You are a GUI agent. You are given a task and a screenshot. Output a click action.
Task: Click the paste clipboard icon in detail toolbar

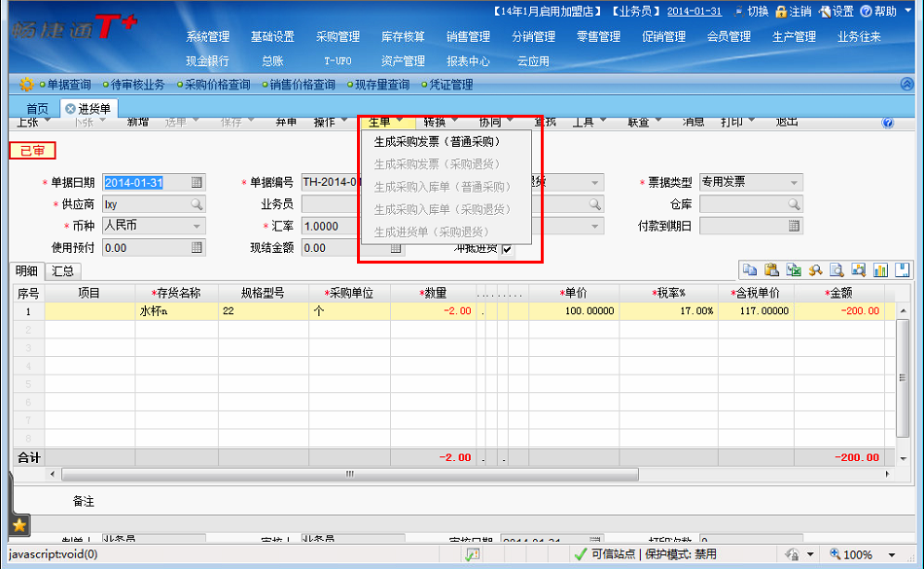click(x=771, y=269)
